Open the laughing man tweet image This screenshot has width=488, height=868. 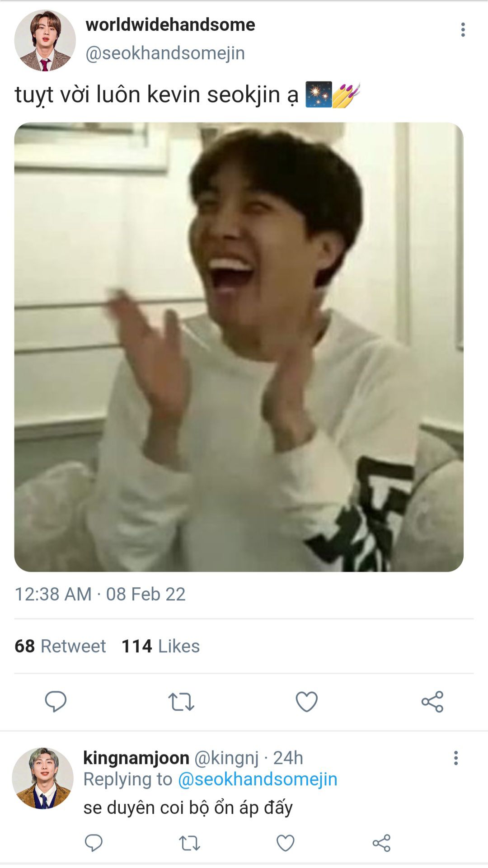pyautogui.click(x=239, y=347)
